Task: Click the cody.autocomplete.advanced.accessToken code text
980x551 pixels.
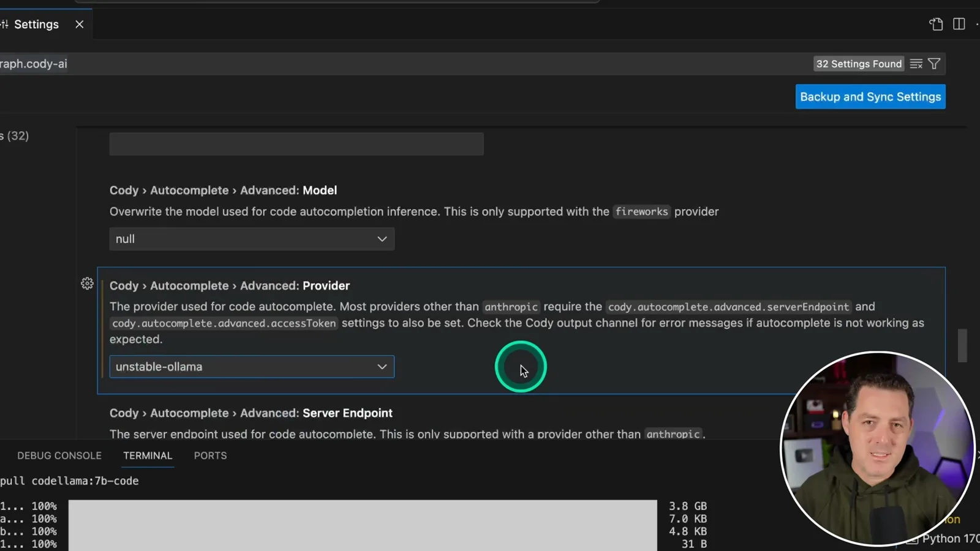Action: pos(224,323)
